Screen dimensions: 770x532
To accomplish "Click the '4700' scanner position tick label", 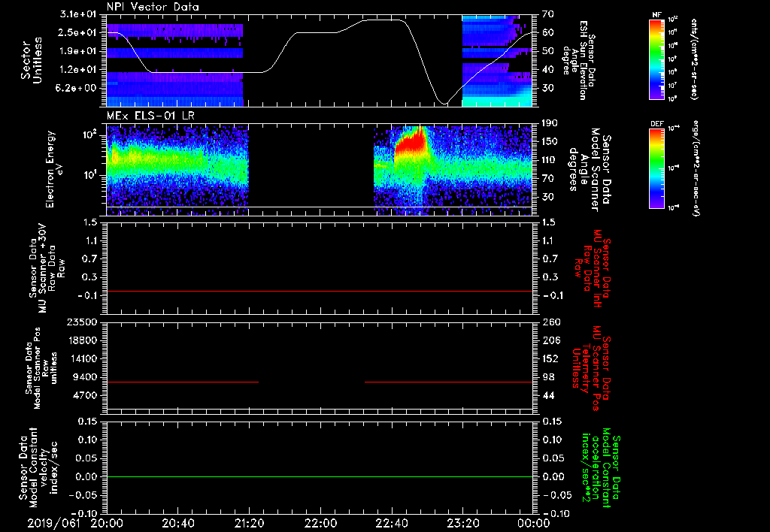I will click(x=84, y=395).
